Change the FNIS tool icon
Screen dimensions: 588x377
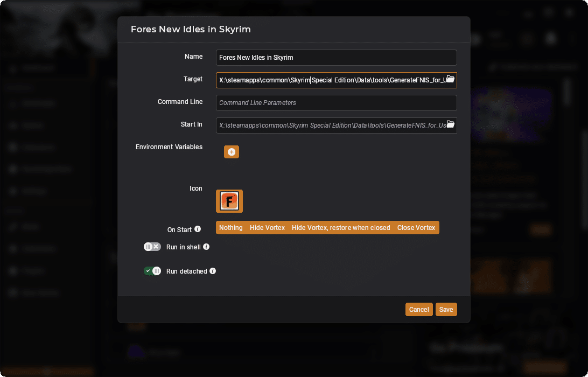(x=229, y=201)
